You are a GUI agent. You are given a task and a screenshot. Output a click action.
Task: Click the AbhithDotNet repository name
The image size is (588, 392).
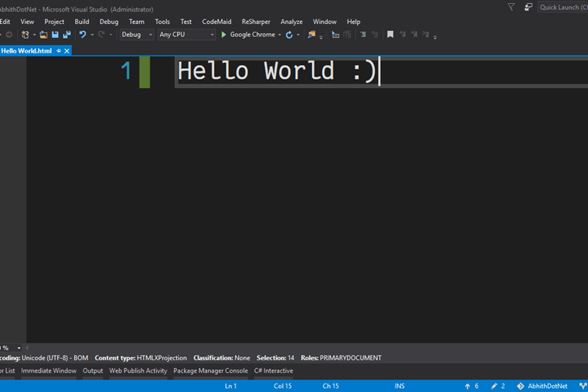click(x=547, y=386)
